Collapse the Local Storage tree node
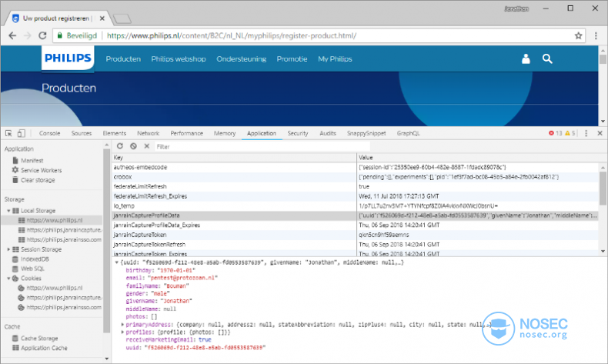608x364 pixels. pyautogui.click(x=8, y=211)
